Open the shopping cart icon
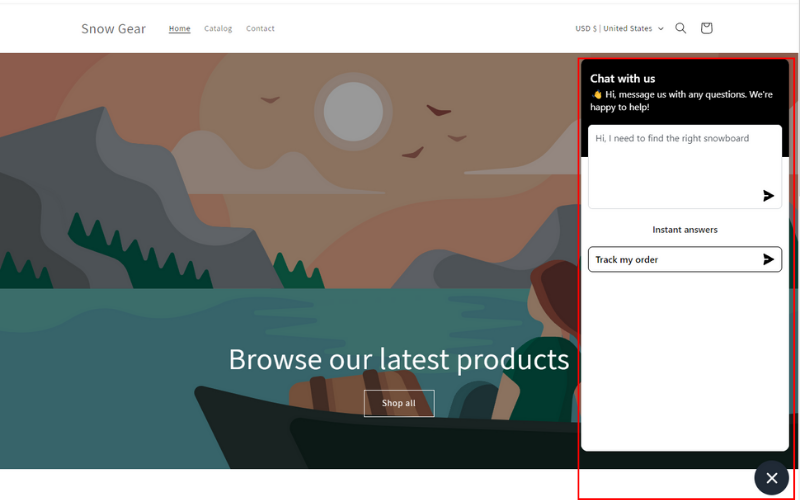Screen dimensions: 800x500 pyautogui.click(x=707, y=28)
